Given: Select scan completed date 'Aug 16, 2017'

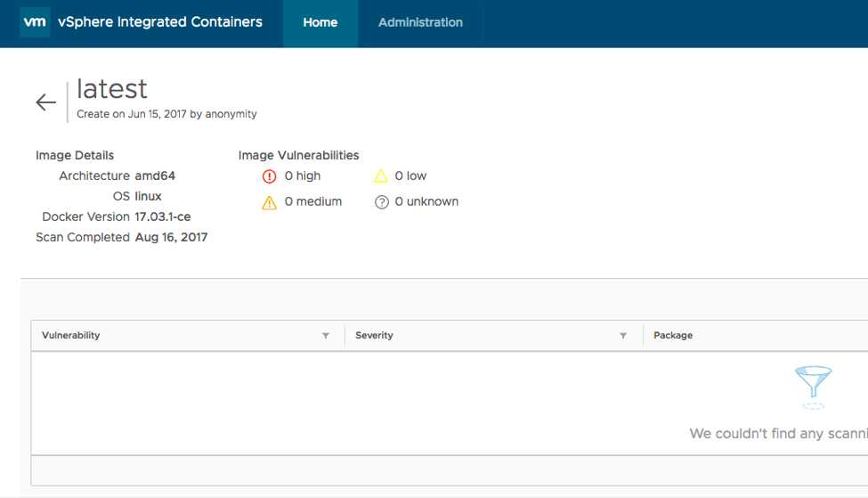Looking at the screenshot, I should click(172, 237).
